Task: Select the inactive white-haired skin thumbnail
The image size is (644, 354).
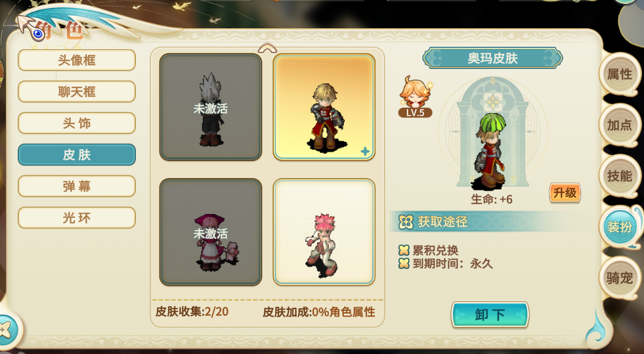Action: [211, 107]
